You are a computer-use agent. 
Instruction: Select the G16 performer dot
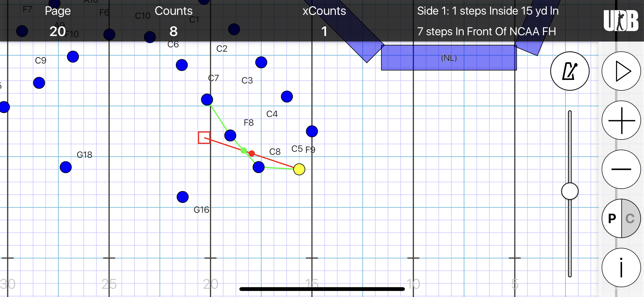point(183,197)
